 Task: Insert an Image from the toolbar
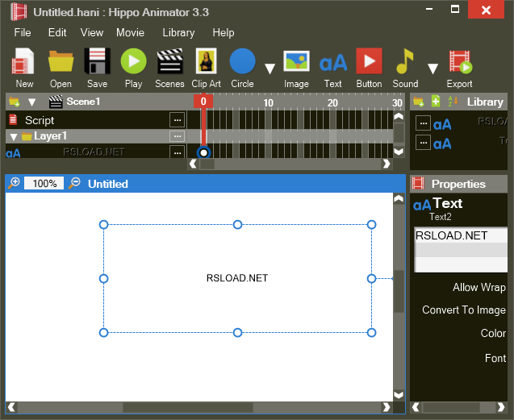coord(296,68)
